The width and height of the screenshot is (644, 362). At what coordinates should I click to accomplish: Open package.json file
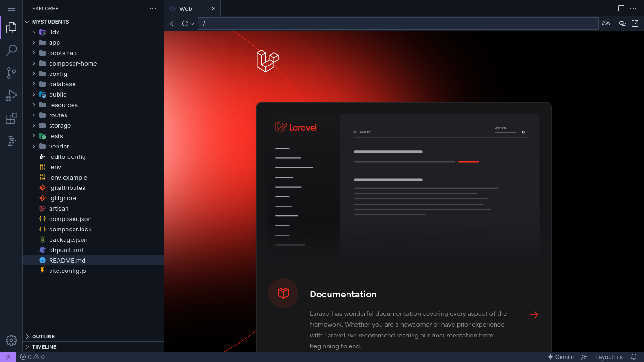pos(93,239)
